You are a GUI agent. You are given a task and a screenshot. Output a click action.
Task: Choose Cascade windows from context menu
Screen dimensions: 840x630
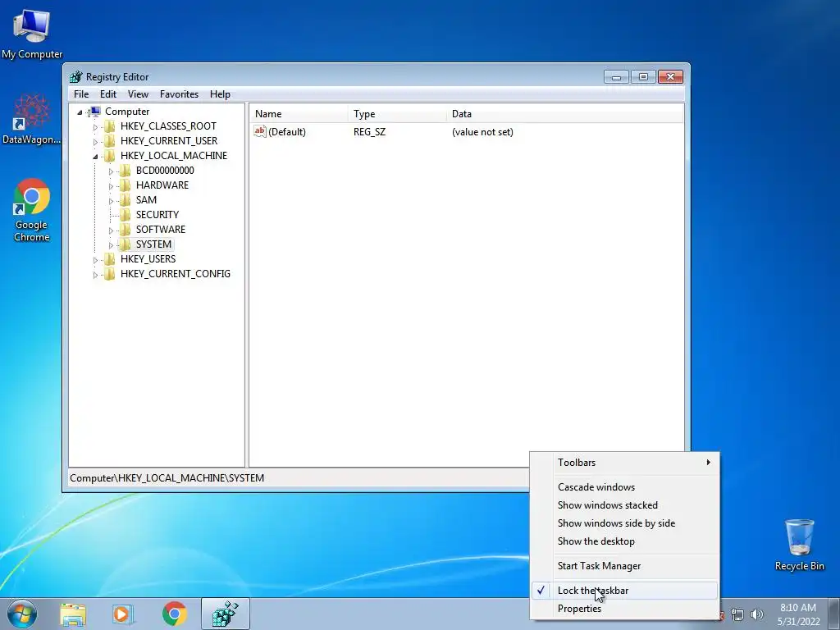pyautogui.click(x=624, y=487)
